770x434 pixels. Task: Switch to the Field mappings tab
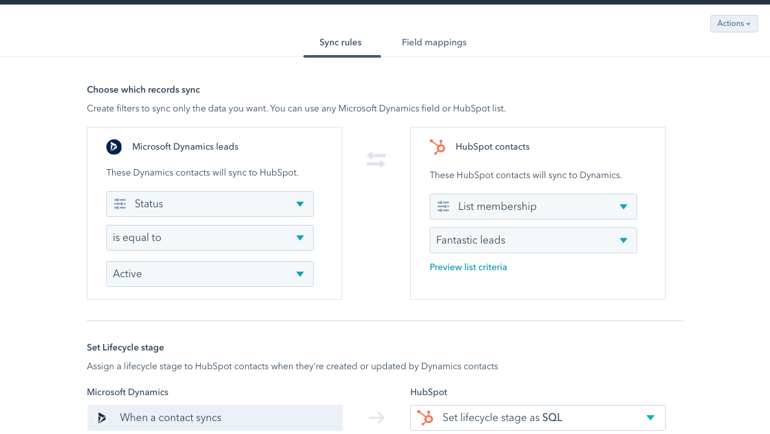pyautogui.click(x=434, y=43)
